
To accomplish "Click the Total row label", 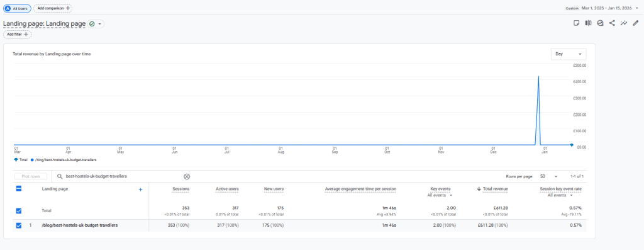I will pyautogui.click(x=47, y=210).
